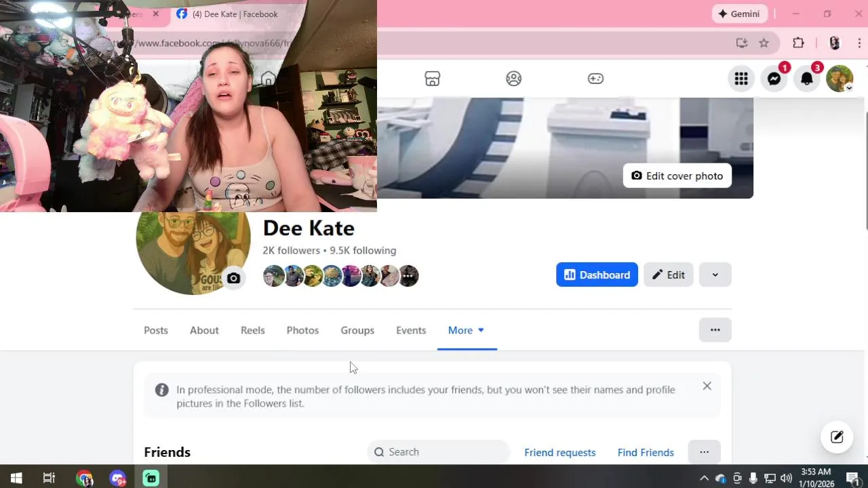The width and height of the screenshot is (868, 488).
Task: Change profile picture camera icon
Action: coord(233,278)
